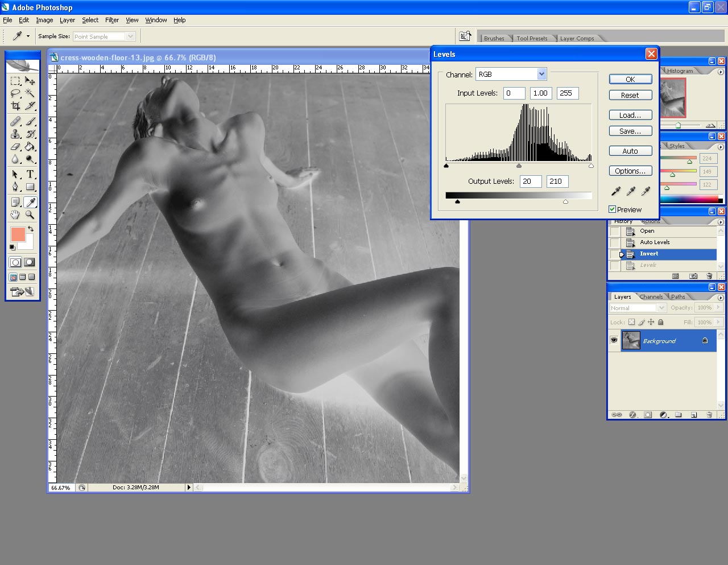Select the Type tool

tap(30, 174)
